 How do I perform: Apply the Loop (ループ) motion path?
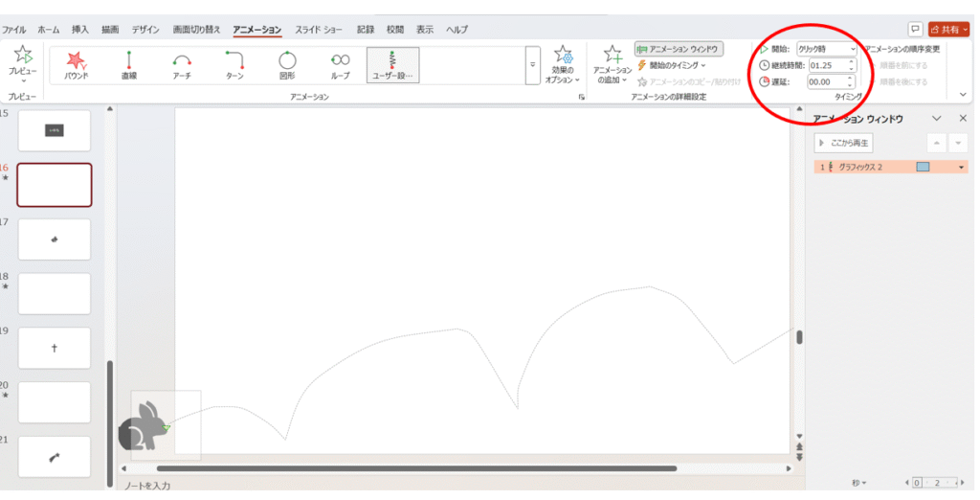(x=340, y=64)
